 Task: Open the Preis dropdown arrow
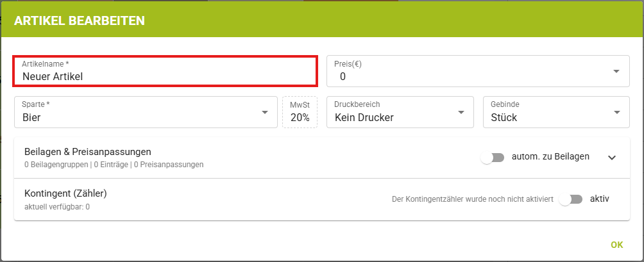pos(616,71)
